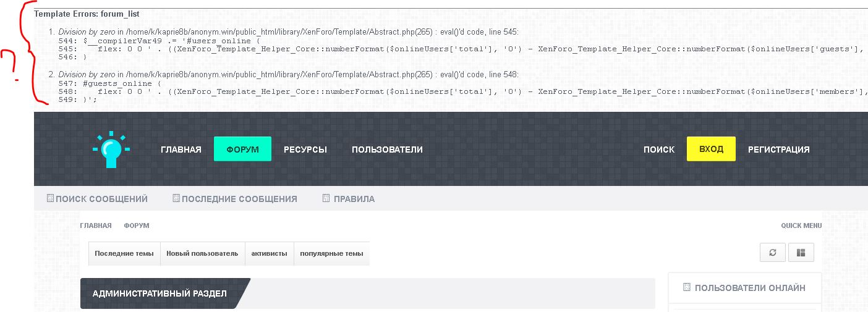Select the ФОРУМ navigation tab
Image resolution: width=868 pixels, height=312 pixels.
pos(242,149)
